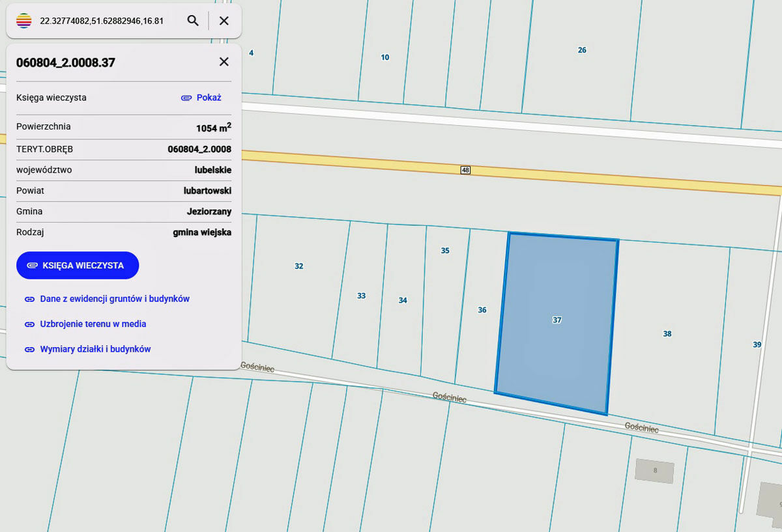
Task: Click the road 48 shield marker
Action: pyautogui.click(x=465, y=170)
